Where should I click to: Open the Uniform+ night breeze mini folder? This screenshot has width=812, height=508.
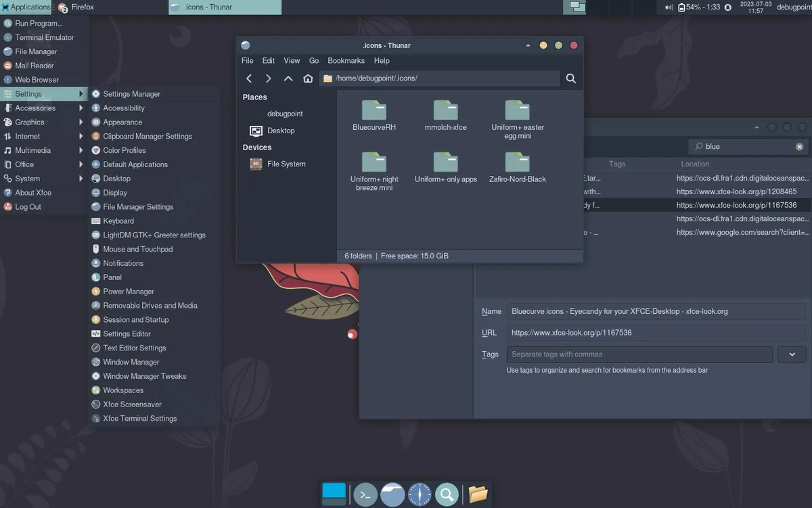(374, 171)
